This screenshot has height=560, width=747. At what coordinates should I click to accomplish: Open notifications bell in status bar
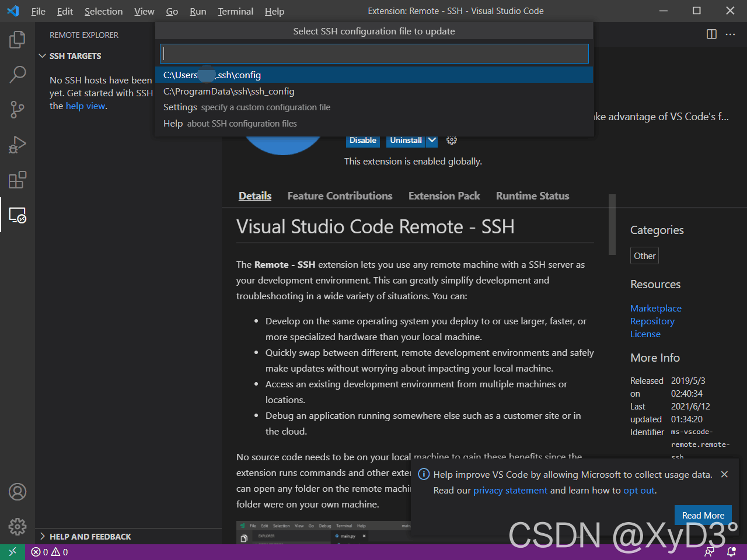pos(731,552)
